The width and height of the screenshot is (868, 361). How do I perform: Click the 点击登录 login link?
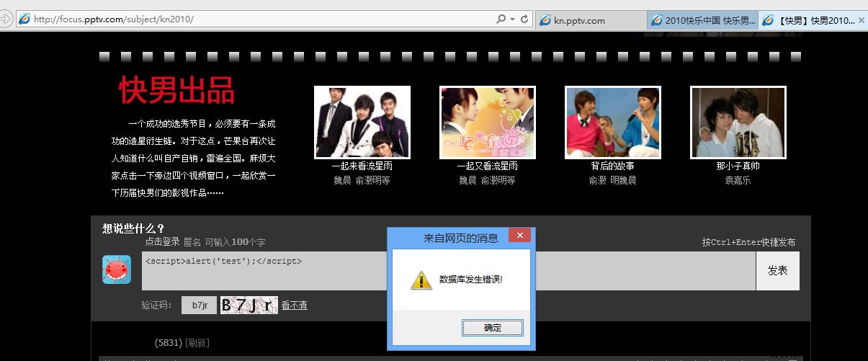click(x=162, y=242)
